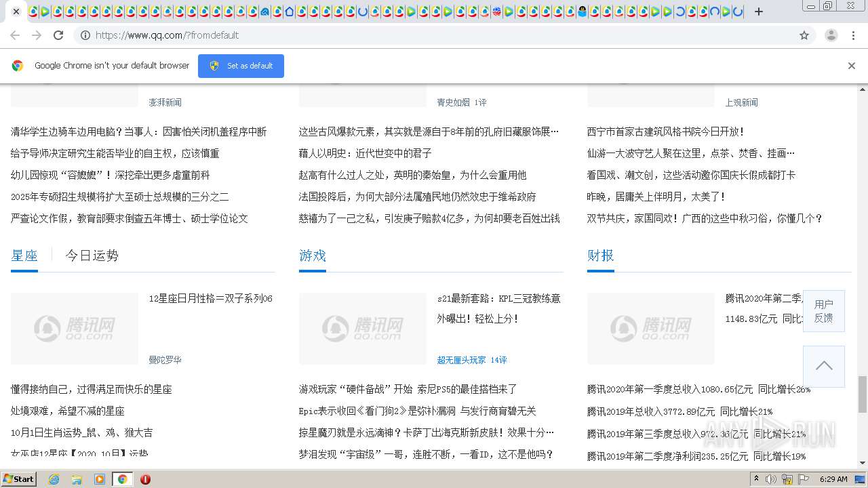Open the 星座 article thumbnail image

point(75,329)
